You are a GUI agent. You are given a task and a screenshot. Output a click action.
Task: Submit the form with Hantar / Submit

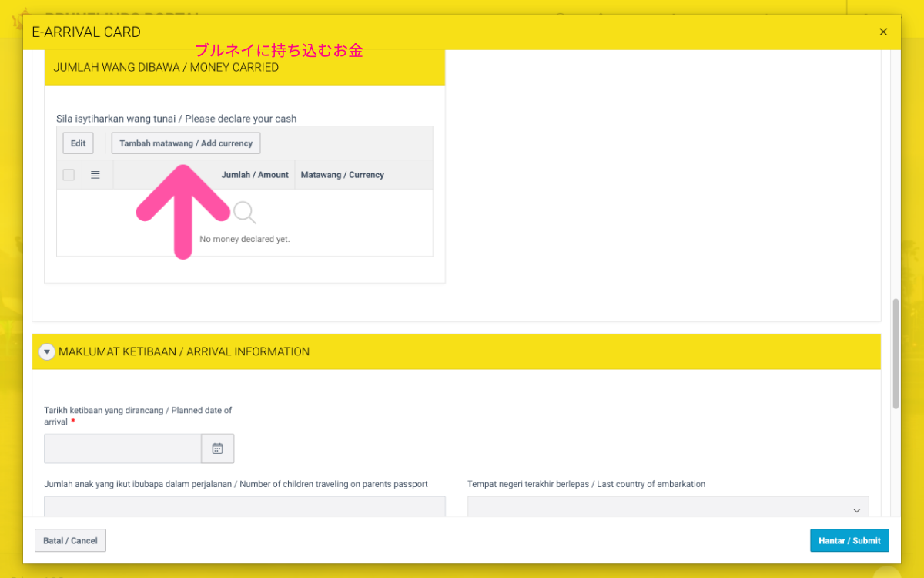point(849,540)
